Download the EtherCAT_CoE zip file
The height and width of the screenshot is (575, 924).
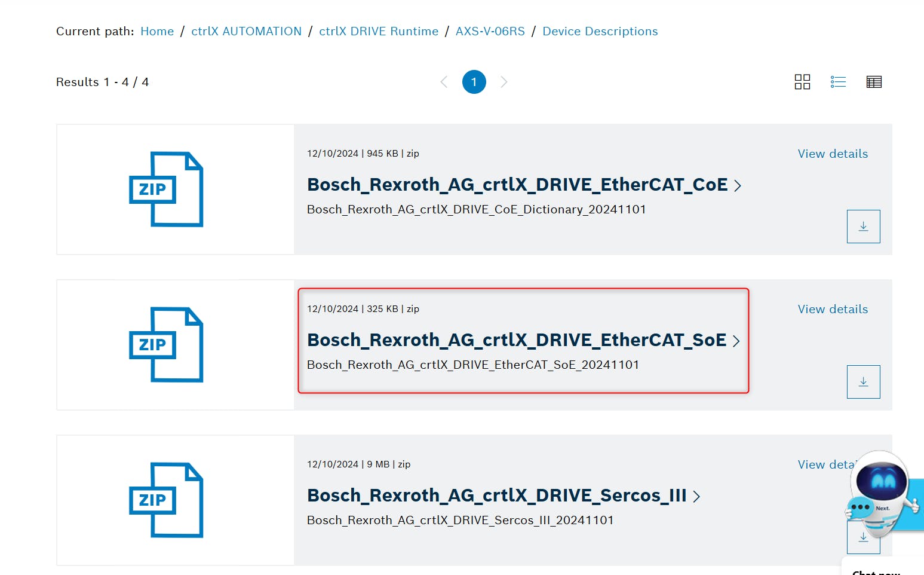click(x=863, y=227)
